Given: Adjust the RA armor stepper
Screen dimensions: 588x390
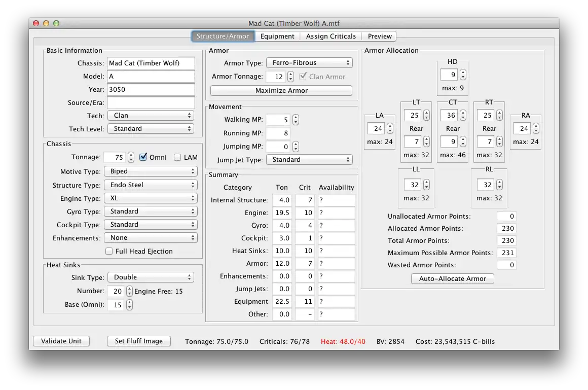Looking at the screenshot, I should [x=536, y=128].
